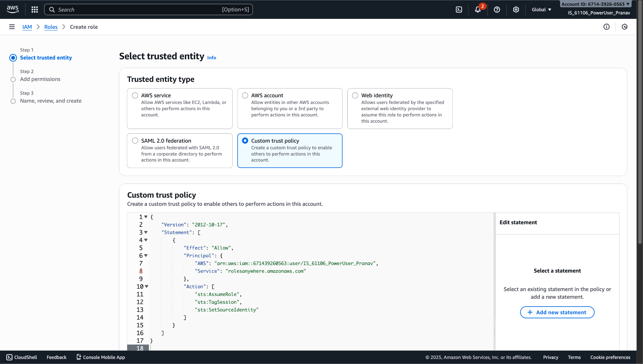Collapse the Statement fold on line 3

coord(146,232)
